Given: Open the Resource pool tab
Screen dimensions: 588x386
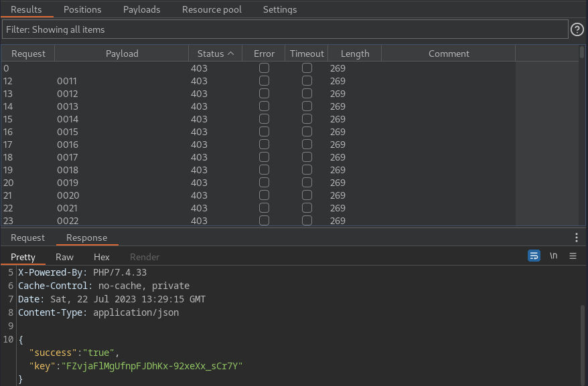Looking at the screenshot, I should coord(212,9).
